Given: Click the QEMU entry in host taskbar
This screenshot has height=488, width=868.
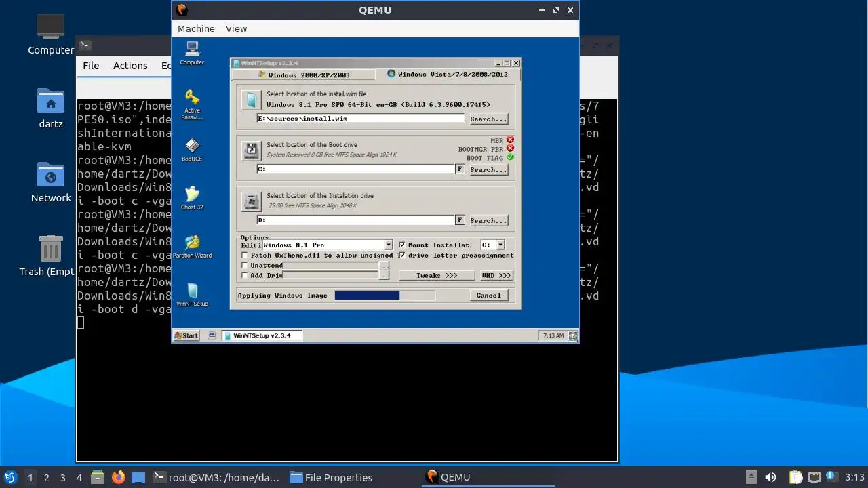Looking at the screenshot, I should click(488, 477).
